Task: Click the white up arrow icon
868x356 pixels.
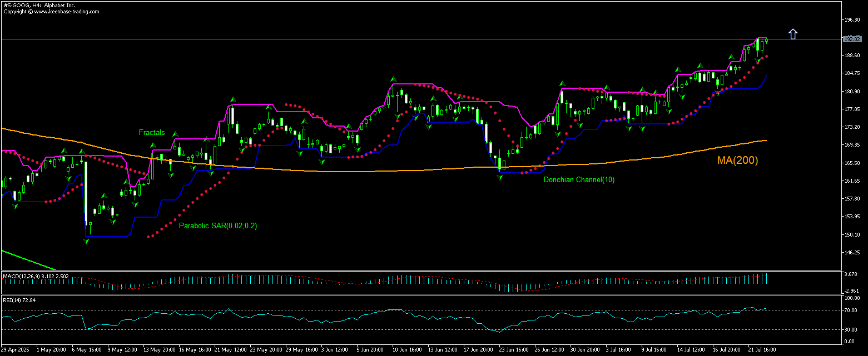Action: point(793,34)
